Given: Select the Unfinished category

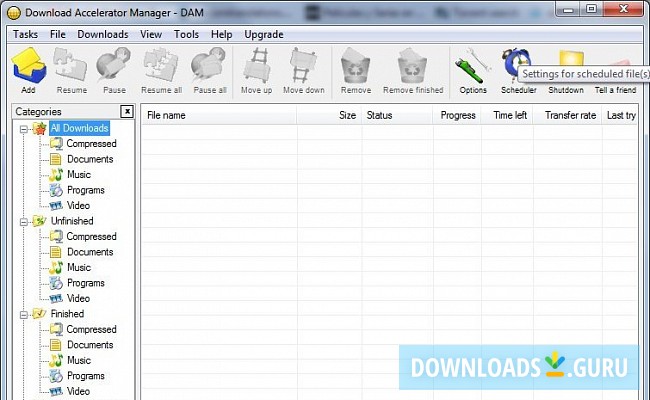Looking at the screenshot, I should (72, 221).
